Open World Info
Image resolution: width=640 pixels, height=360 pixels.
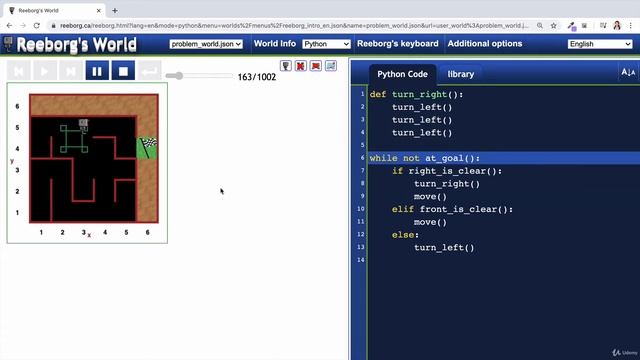tap(275, 44)
